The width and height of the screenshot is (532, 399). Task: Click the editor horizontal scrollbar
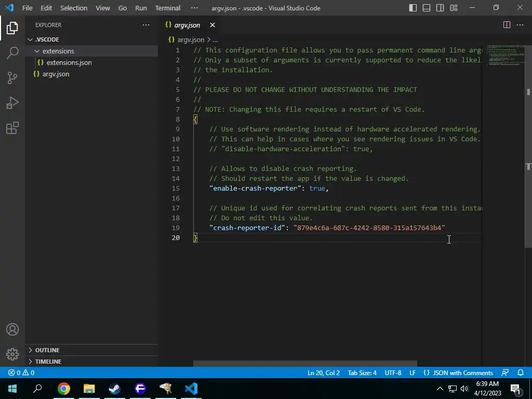coord(305,364)
